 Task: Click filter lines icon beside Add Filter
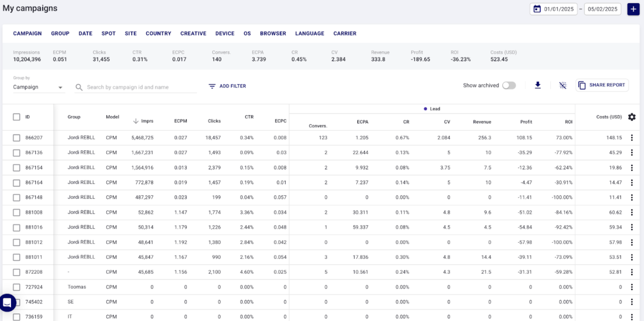coord(212,86)
